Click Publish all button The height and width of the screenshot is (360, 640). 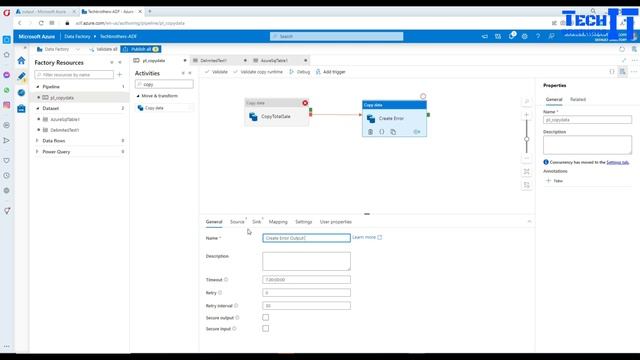[x=140, y=49]
